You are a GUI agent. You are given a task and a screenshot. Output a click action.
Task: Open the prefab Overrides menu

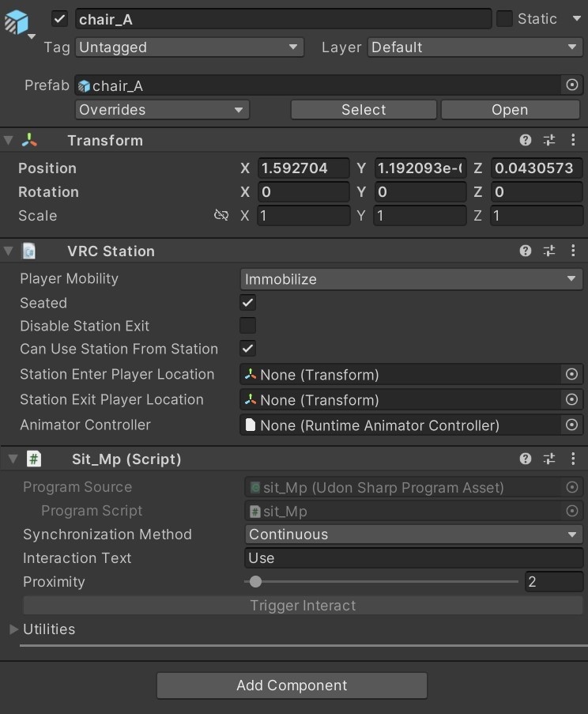pyautogui.click(x=162, y=110)
